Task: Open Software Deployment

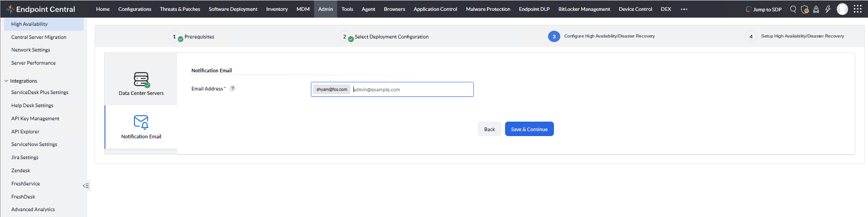Action: (233, 9)
